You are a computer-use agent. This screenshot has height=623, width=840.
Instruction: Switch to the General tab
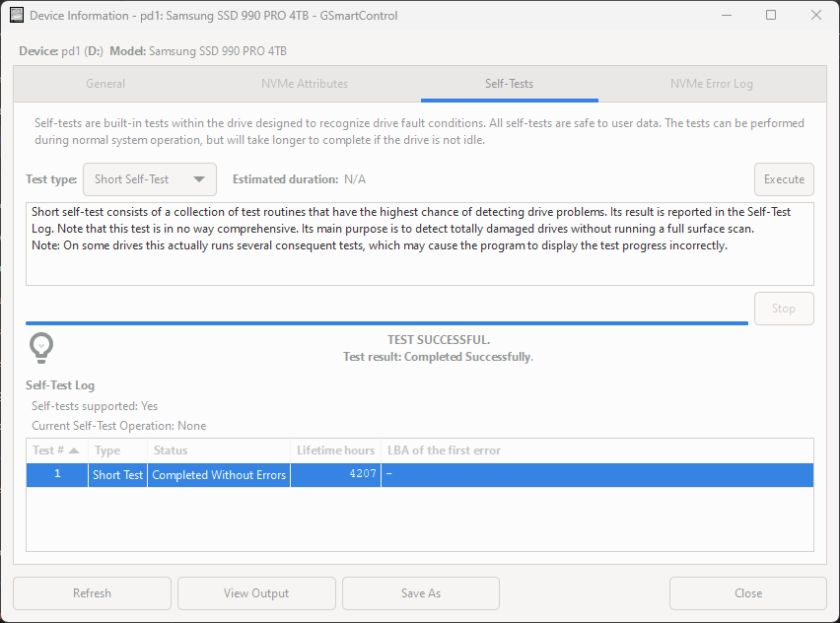[x=105, y=84]
